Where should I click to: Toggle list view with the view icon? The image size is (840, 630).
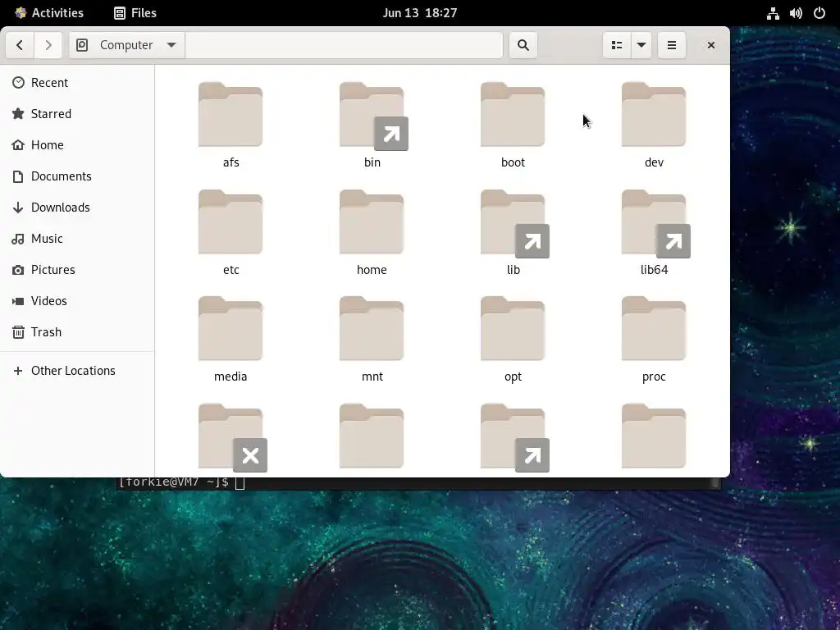point(617,45)
